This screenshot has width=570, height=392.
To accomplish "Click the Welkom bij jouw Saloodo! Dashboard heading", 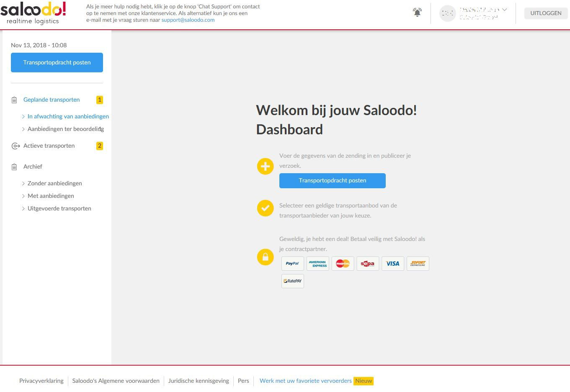I will point(336,120).
